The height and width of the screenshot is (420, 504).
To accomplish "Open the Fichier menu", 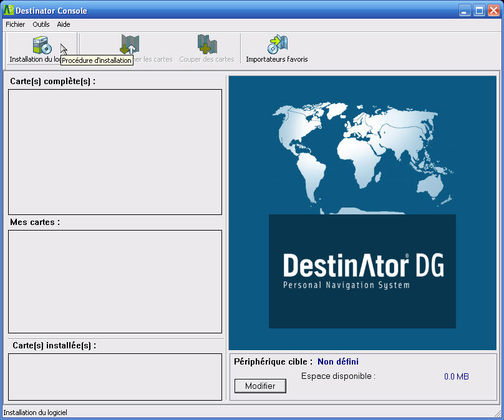I will coord(15,24).
